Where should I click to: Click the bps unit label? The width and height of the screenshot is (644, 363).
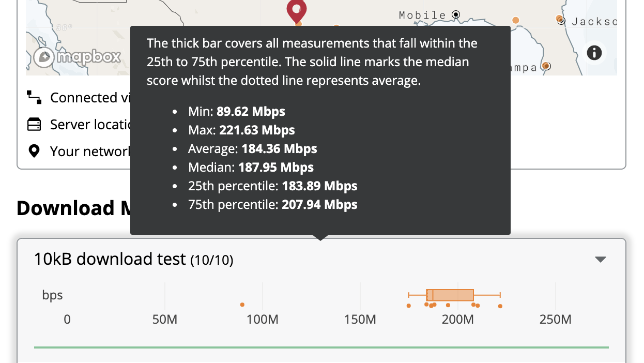click(x=52, y=295)
